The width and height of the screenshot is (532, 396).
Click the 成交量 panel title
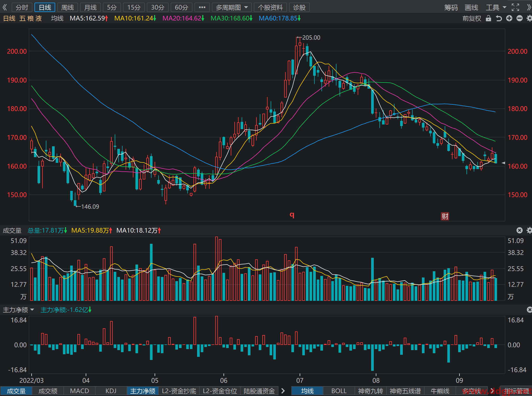pos(12,230)
